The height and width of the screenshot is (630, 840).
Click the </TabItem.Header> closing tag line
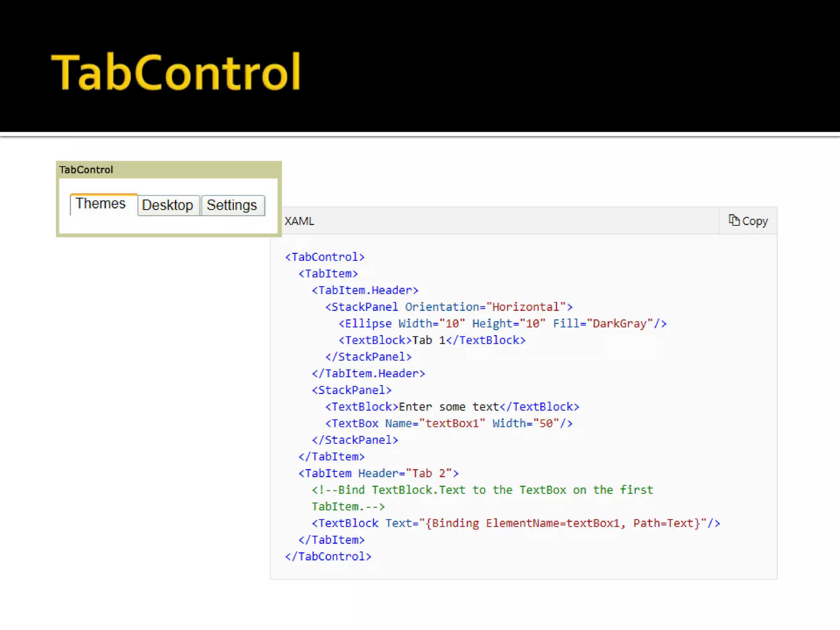pyautogui.click(x=368, y=374)
